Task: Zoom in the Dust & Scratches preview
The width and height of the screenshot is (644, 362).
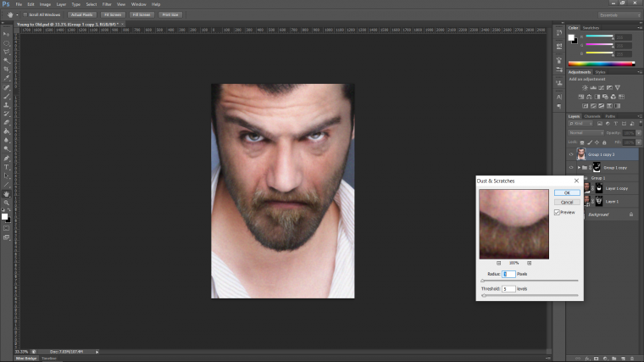Action: (x=529, y=263)
